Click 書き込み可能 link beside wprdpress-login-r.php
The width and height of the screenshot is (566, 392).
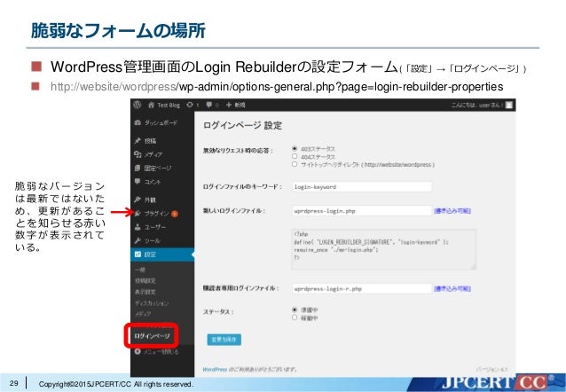pos(452,288)
